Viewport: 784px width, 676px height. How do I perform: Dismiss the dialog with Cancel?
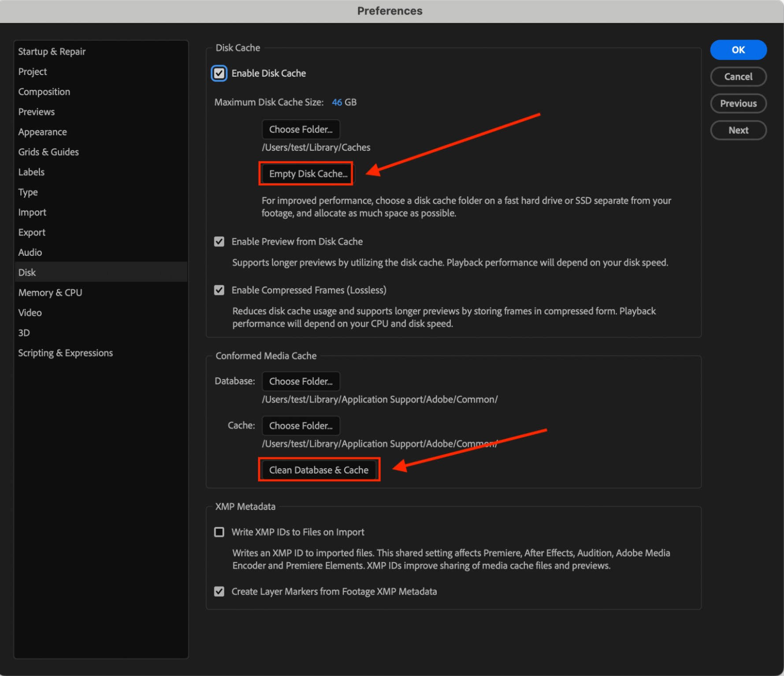pos(738,76)
